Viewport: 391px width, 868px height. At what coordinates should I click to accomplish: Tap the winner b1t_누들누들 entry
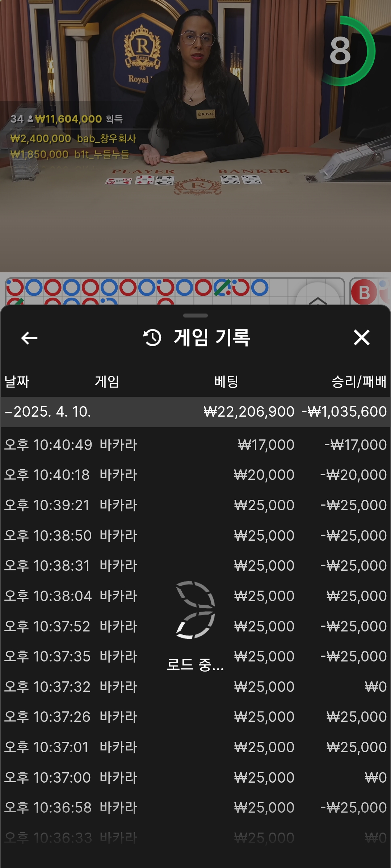[x=70, y=154]
